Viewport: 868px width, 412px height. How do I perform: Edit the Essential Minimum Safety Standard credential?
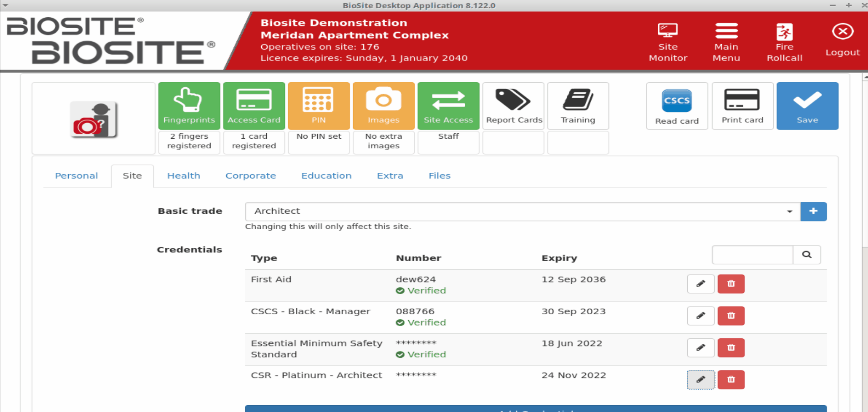click(x=700, y=347)
